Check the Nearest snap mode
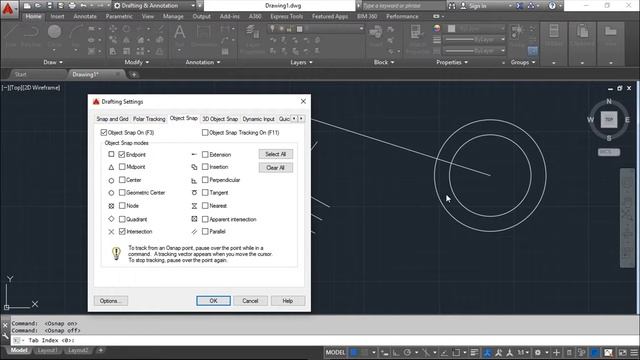Image resolution: width=640 pixels, height=360 pixels. [205, 206]
